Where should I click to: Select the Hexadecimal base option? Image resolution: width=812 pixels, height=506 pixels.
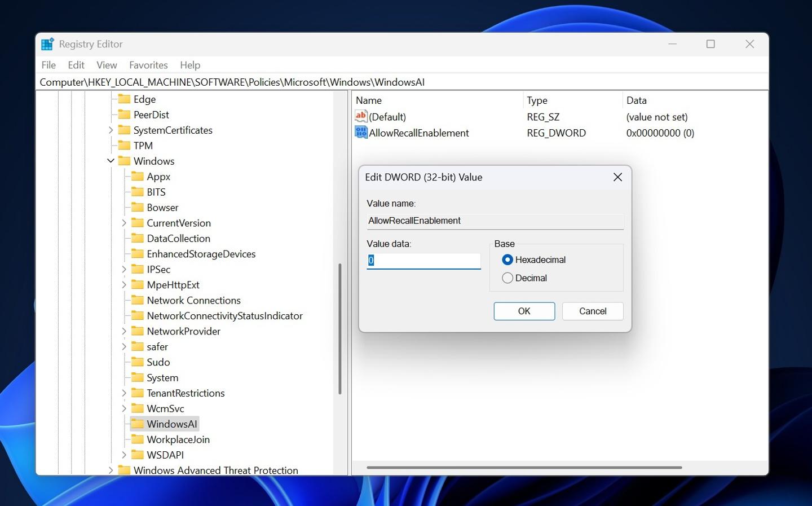pos(507,259)
